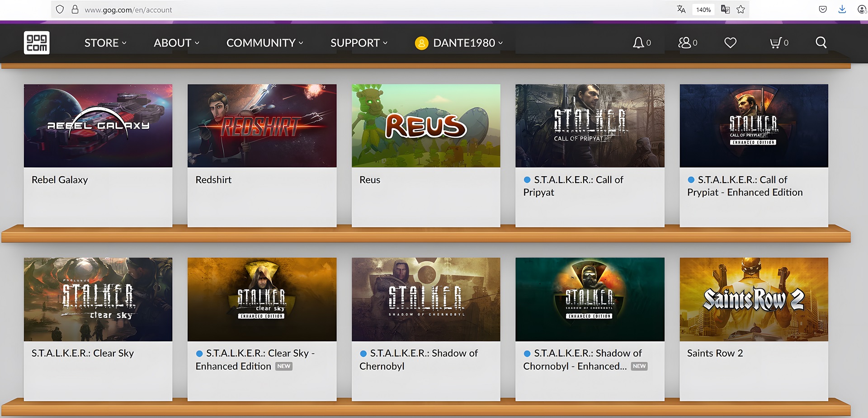Click NEW badge on Shadow of Chornobyl Enhanced

tap(639, 366)
